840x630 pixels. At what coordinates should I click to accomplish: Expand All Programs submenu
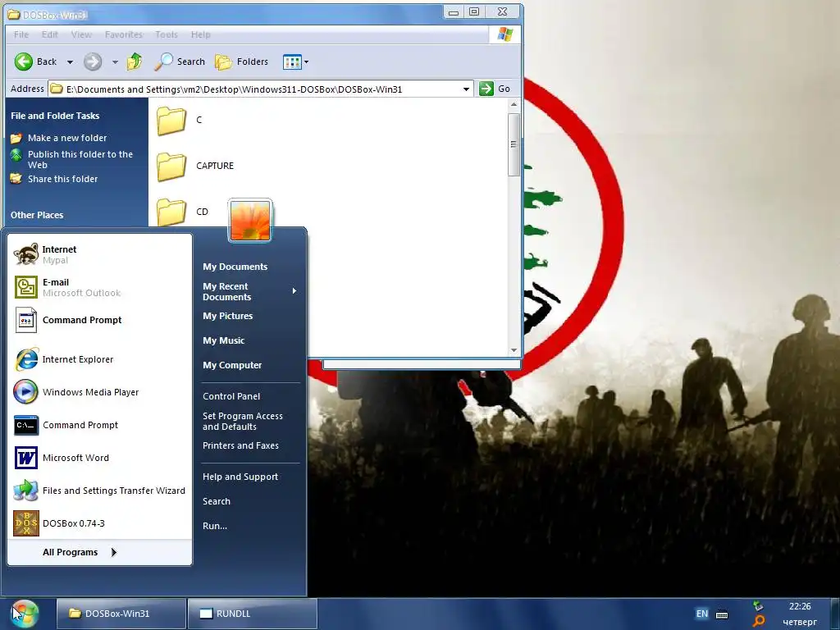point(80,552)
